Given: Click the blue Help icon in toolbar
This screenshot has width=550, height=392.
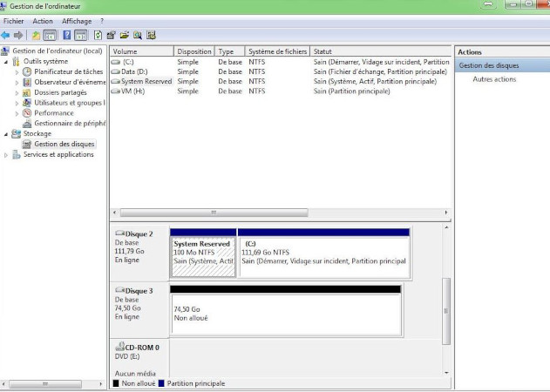Looking at the screenshot, I should tap(65, 35).
